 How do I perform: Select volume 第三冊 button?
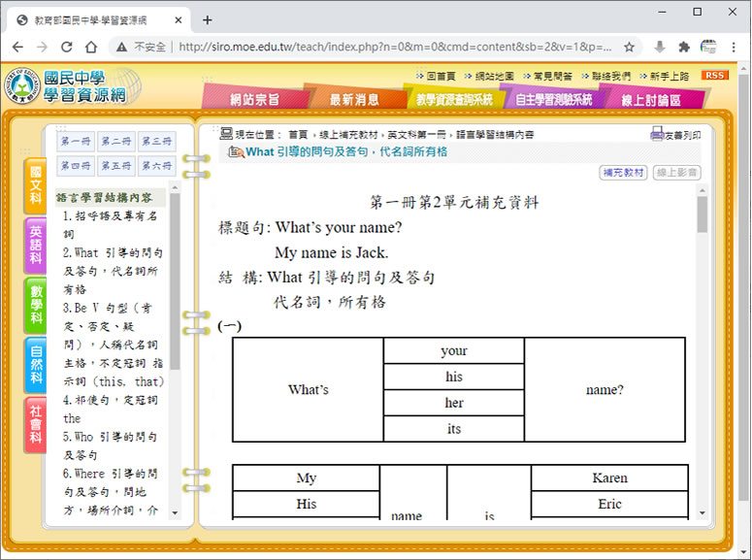coord(155,141)
